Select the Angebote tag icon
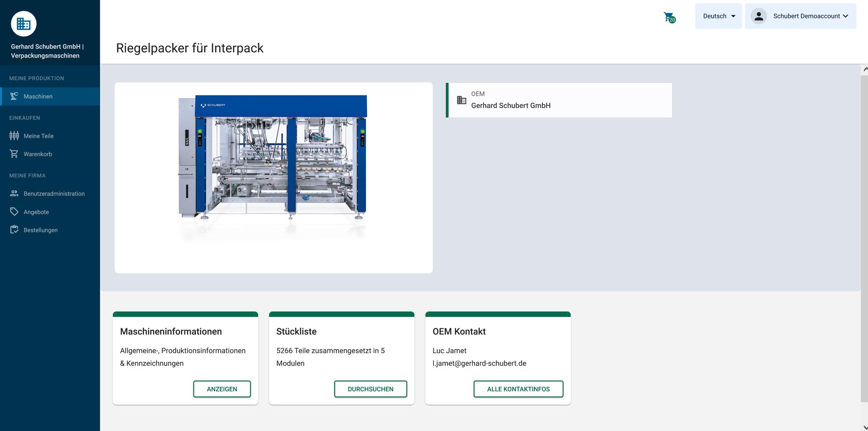This screenshot has height=431, width=868. (14, 211)
